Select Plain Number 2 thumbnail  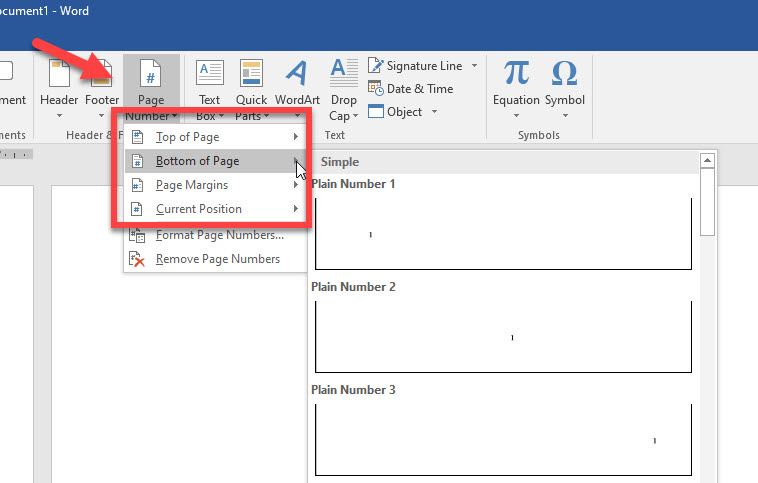click(x=503, y=337)
